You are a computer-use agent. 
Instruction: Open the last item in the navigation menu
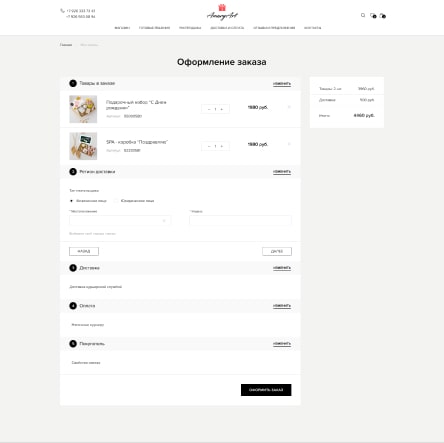[312, 28]
